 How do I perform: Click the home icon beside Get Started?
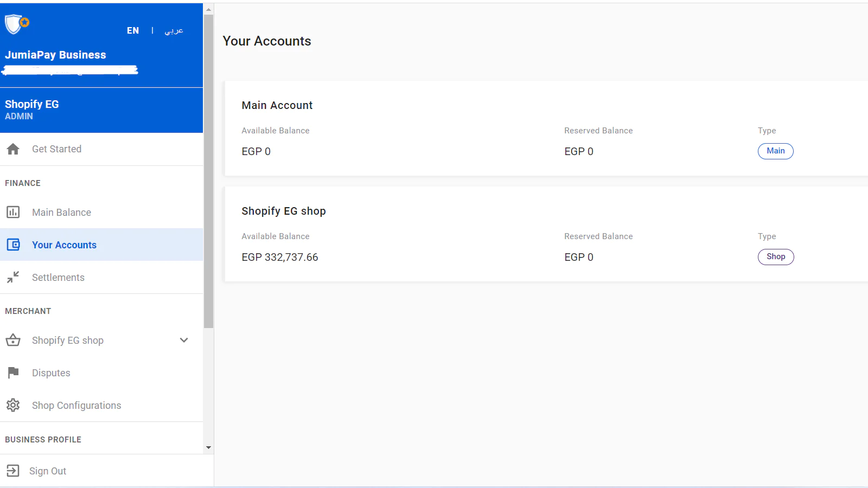coord(13,149)
